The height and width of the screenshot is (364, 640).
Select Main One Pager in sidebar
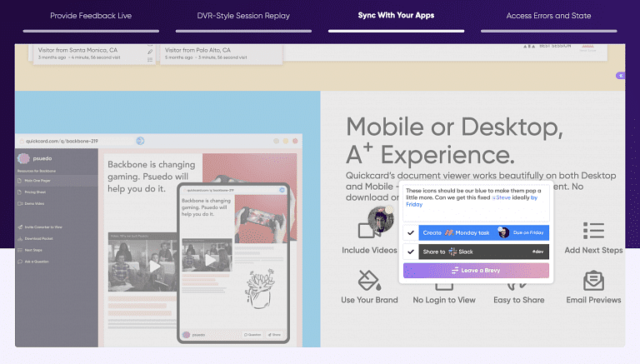57,181
